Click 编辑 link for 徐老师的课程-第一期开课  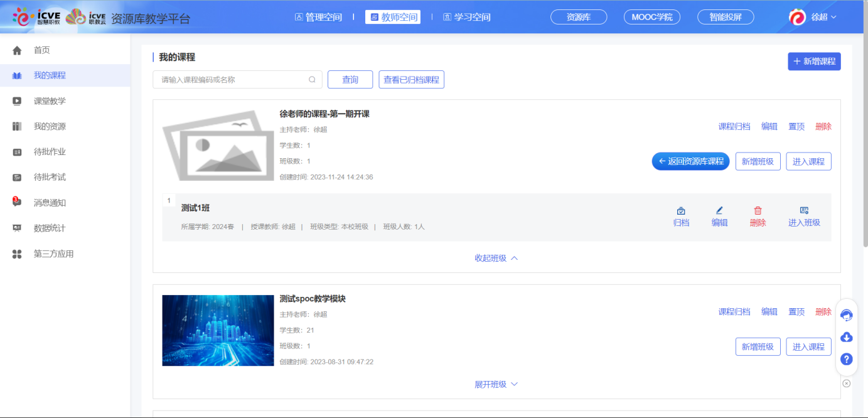click(x=769, y=127)
